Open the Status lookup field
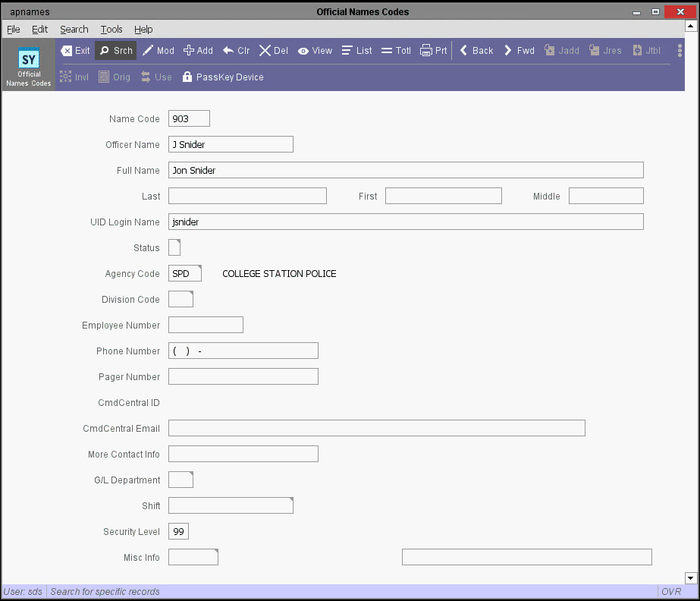Viewport: 700px width, 601px height. [174, 247]
